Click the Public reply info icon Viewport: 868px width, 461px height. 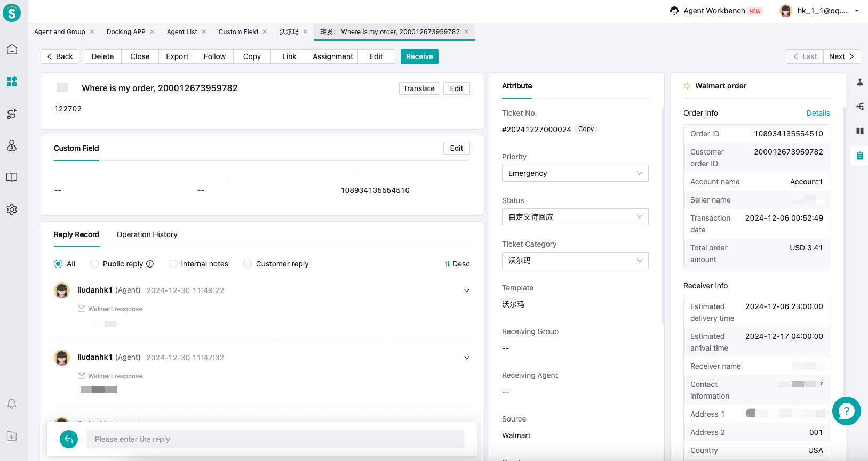[x=150, y=264]
